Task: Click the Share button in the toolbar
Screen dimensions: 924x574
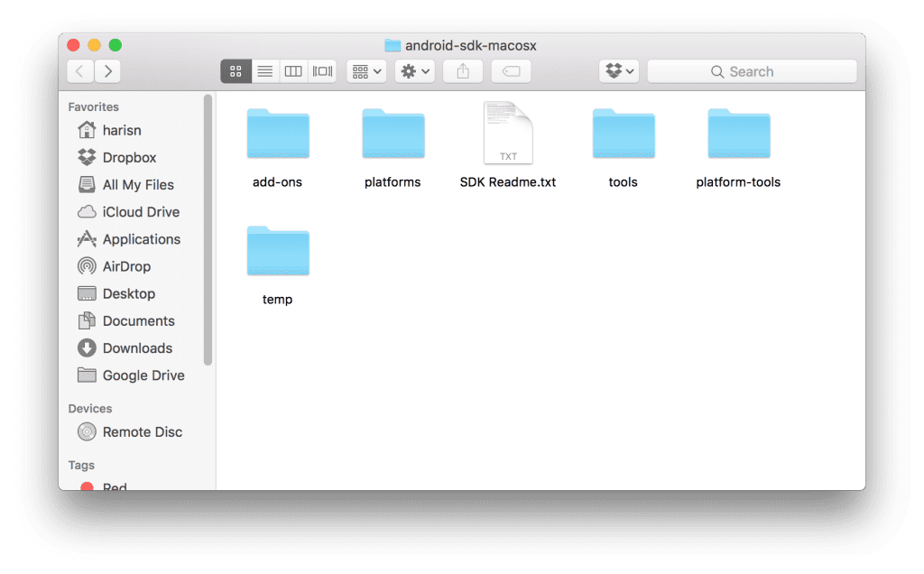Action: click(462, 70)
